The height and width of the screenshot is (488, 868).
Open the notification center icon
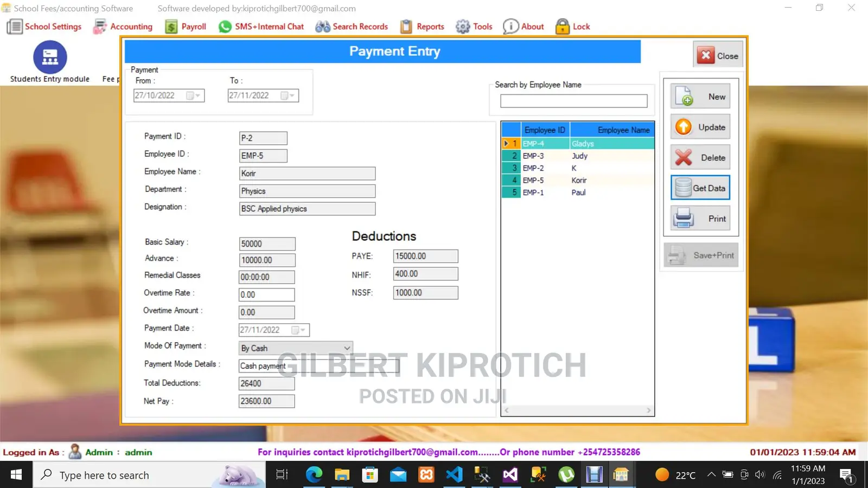pyautogui.click(x=847, y=476)
